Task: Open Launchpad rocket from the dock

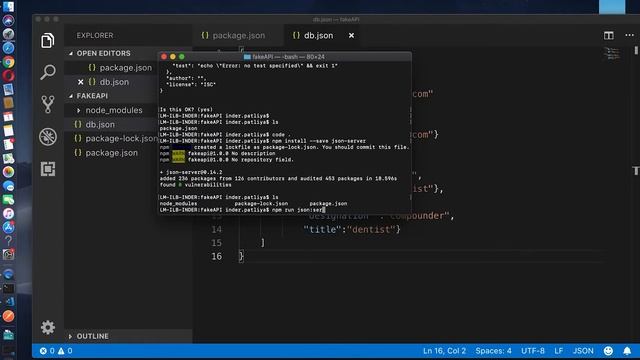Action: pos(8,34)
